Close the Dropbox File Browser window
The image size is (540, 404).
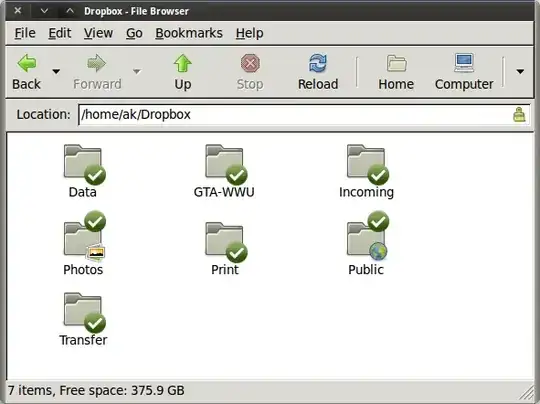click(x=18, y=11)
